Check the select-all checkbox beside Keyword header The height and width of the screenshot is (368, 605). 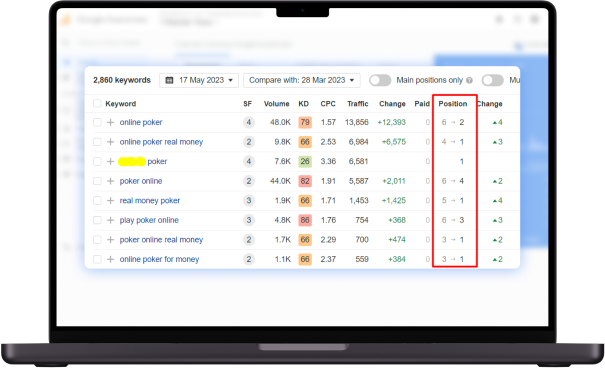(97, 103)
